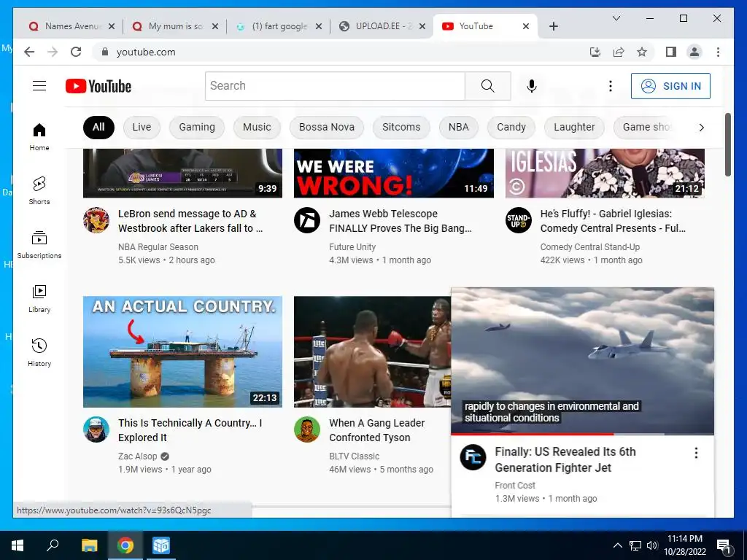The image size is (747, 560).
Task: Install YouTube app icon in address bar
Action: 595,52
